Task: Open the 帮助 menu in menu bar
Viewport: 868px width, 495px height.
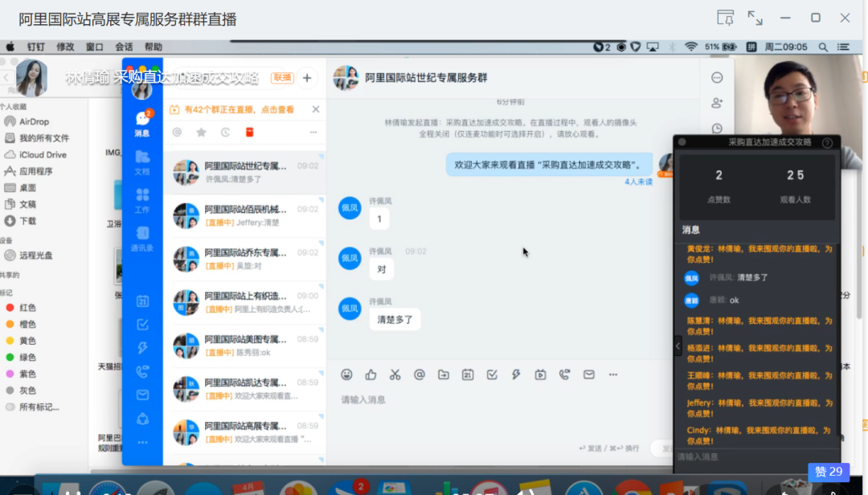Action: [154, 47]
